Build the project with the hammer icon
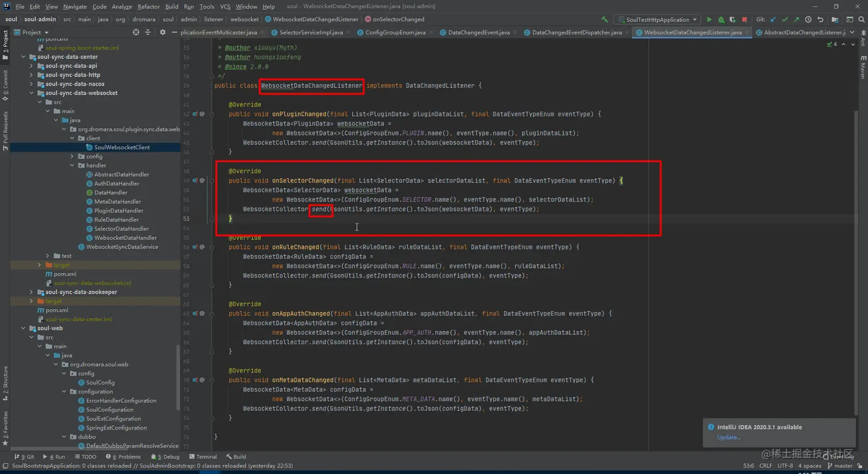The width and height of the screenshot is (868, 474). tap(604, 20)
